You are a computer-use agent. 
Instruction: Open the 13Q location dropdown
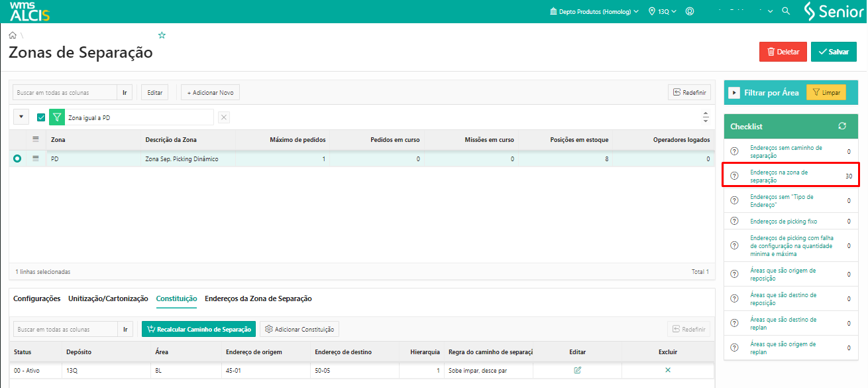click(663, 11)
